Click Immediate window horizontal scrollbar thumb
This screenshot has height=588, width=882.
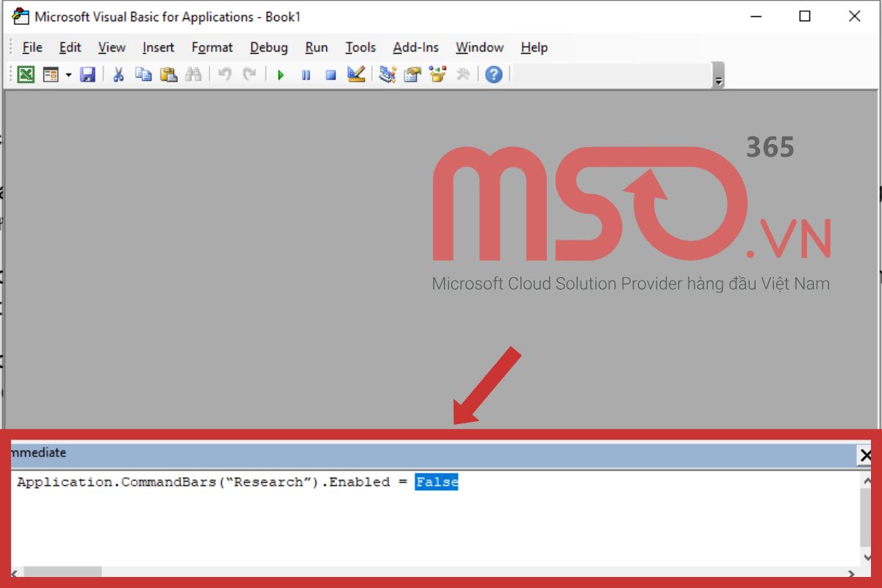[x=62, y=572]
